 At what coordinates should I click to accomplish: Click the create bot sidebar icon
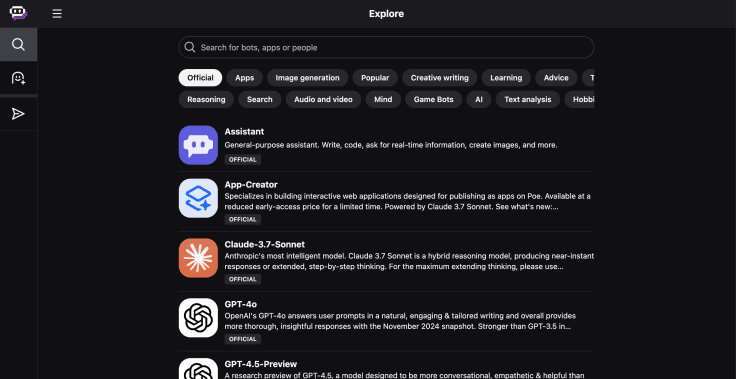point(18,78)
